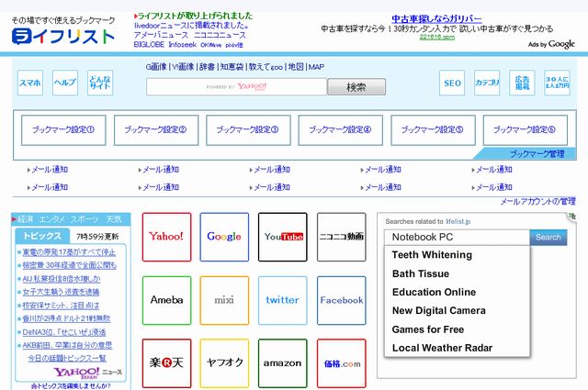Open the ヤフオク site tile
The height and width of the screenshot is (390, 588).
224,363
